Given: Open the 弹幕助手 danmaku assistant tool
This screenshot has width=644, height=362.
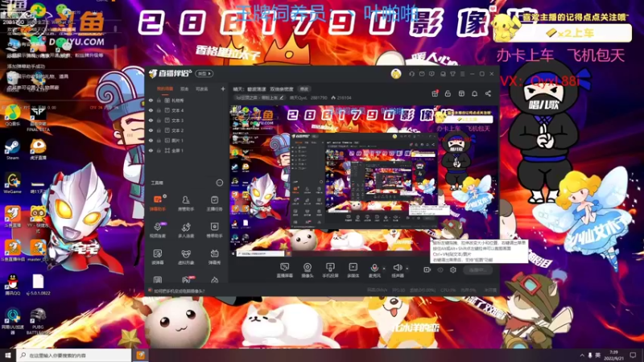Looking at the screenshot, I should coord(157,204).
